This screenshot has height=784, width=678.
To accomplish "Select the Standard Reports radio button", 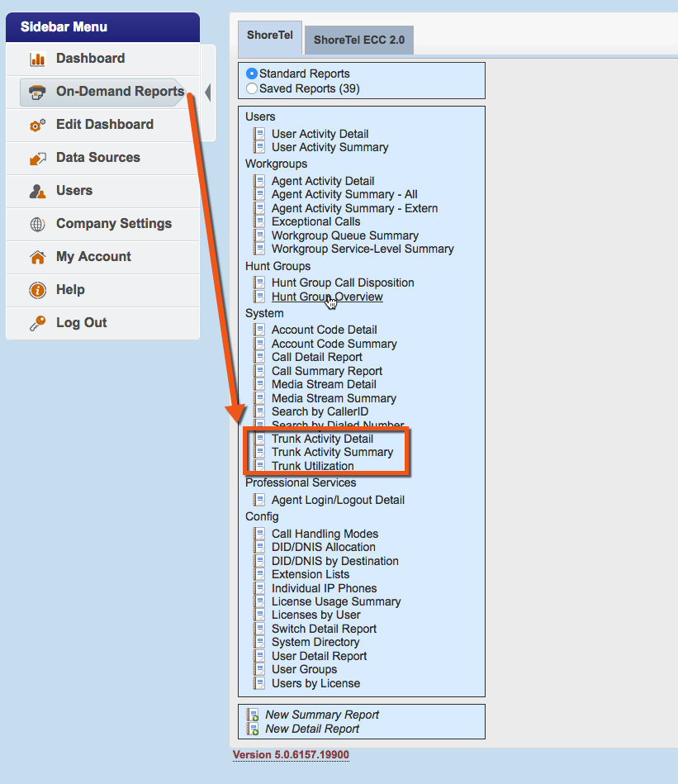I will pyautogui.click(x=252, y=74).
